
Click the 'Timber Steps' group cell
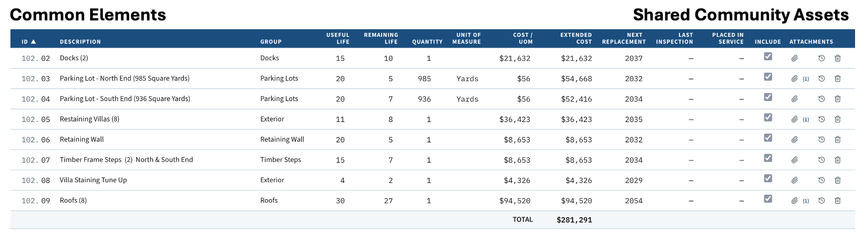tap(281, 160)
